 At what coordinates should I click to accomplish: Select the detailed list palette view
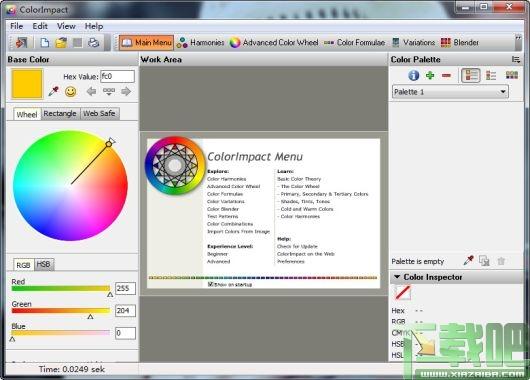[471, 75]
